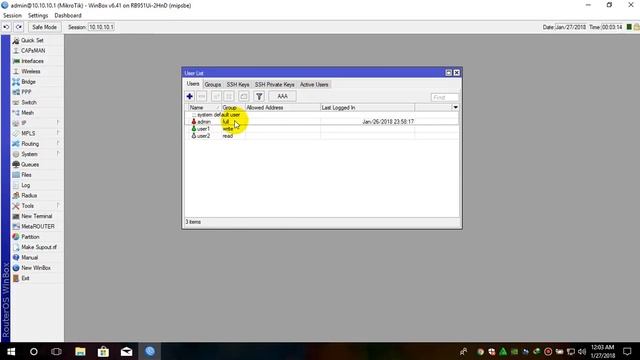Click admin's last login timestamp
Viewport: 640px width, 360px height.
388,122
